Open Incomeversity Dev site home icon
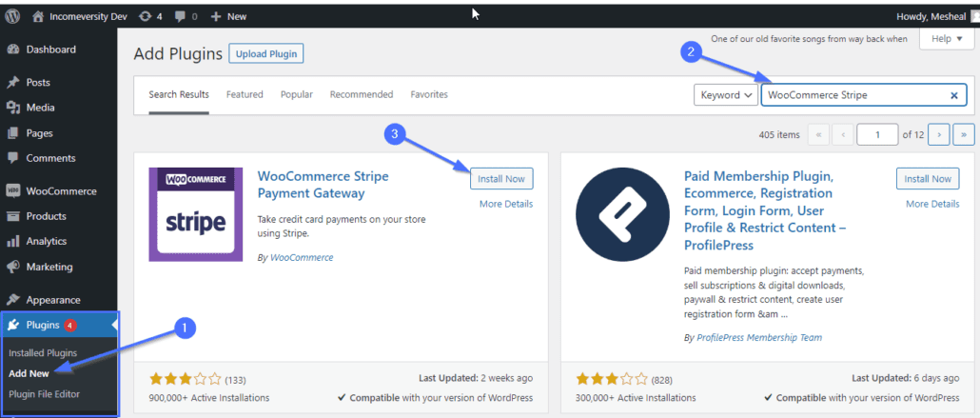This screenshot has height=418, width=980. (x=38, y=16)
